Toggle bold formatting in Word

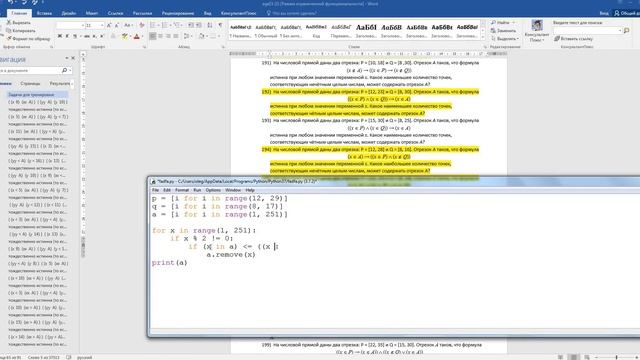[x=60, y=36]
